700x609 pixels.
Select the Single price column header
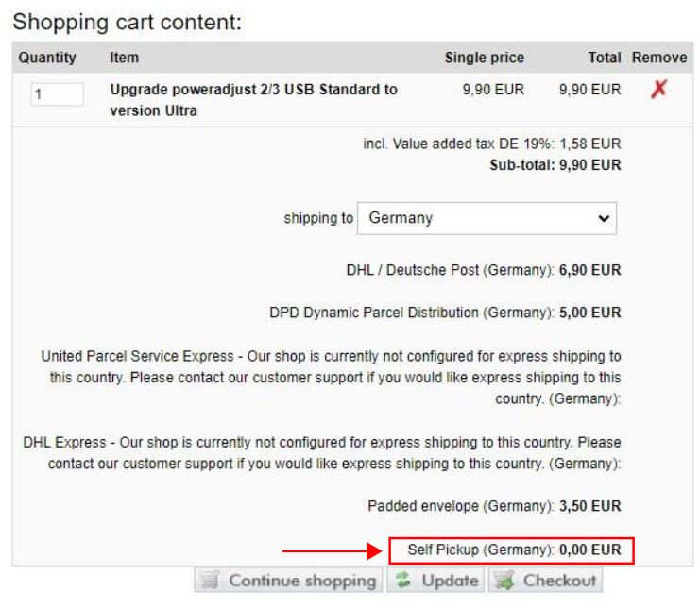(x=484, y=58)
